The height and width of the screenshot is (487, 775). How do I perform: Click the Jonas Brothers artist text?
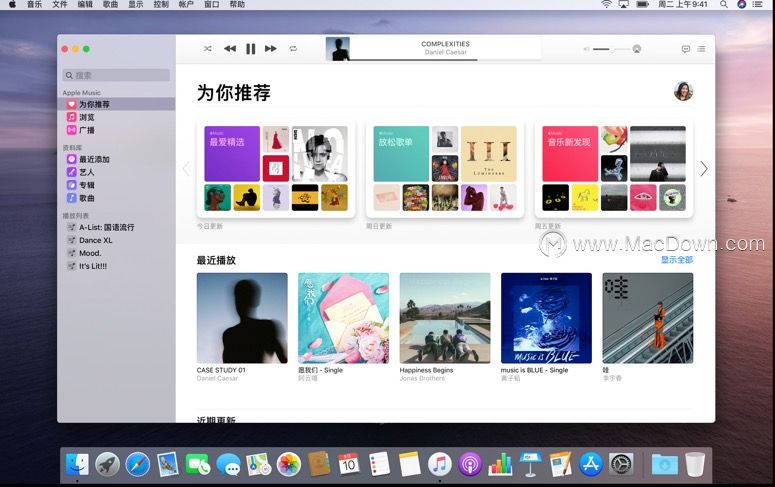click(422, 378)
